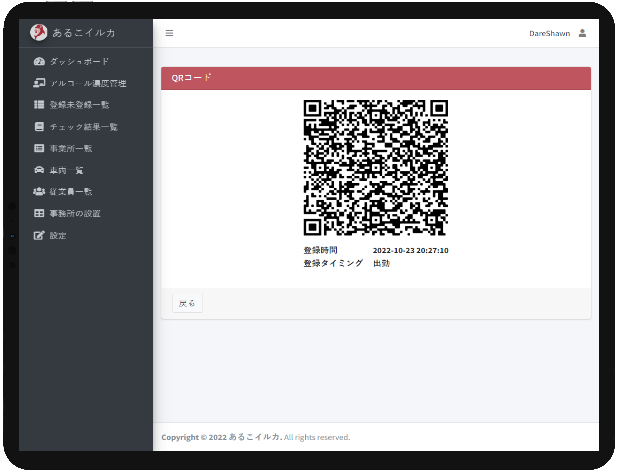Click the あるこイルカ logo icon
The image size is (617, 472).
[39, 32]
